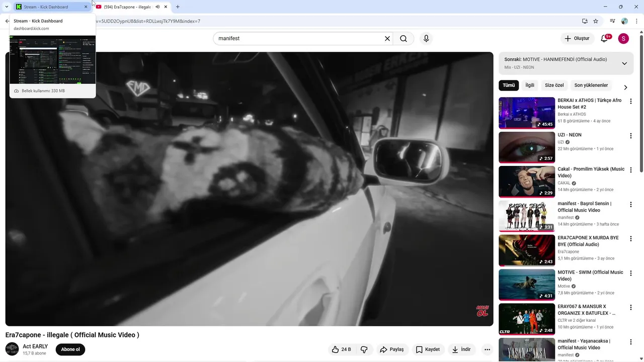The height and width of the screenshot is (362, 644).
Task: Select the İlgili filter chip
Action: pos(530,85)
